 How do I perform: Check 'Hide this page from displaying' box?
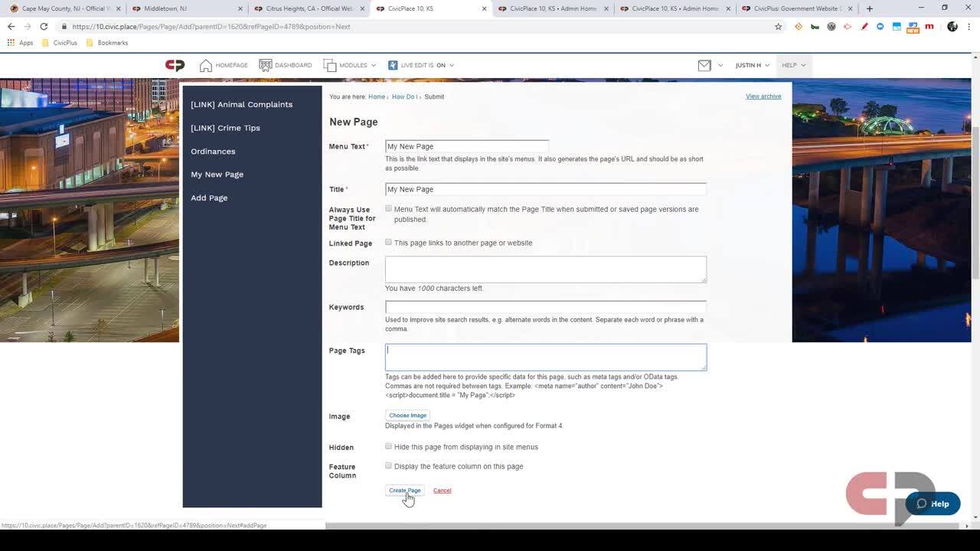point(388,446)
